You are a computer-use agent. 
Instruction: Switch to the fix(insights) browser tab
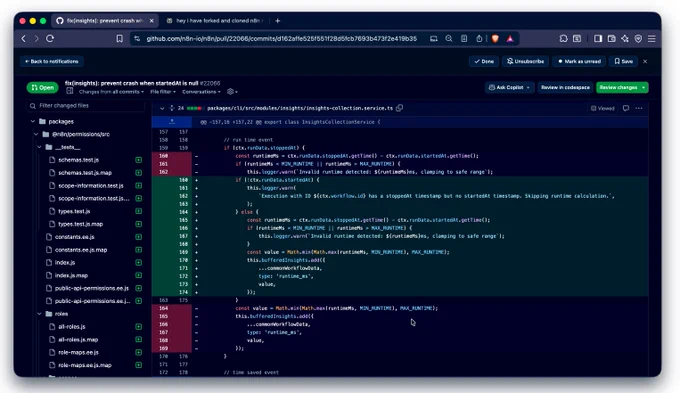click(x=104, y=20)
